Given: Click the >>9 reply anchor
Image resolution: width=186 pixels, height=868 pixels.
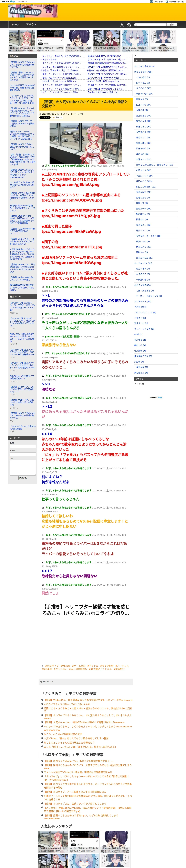Looking at the screenshot, I should point(46,384).
